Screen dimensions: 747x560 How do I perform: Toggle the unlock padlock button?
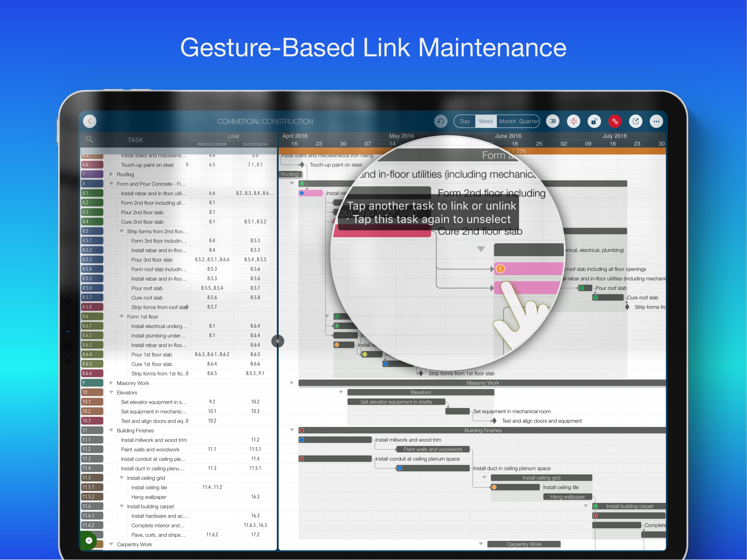click(594, 121)
